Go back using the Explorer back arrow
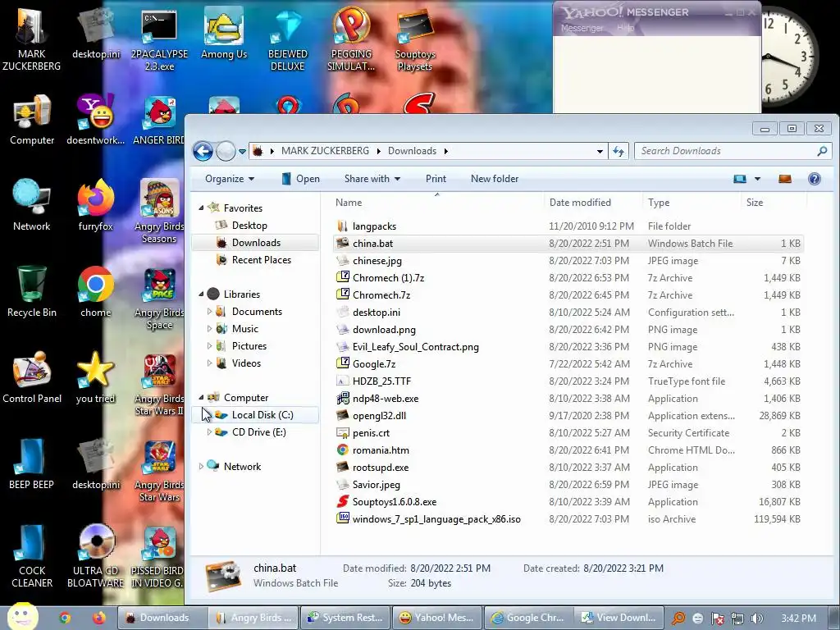The width and height of the screenshot is (840, 630). (x=203, y=152)
